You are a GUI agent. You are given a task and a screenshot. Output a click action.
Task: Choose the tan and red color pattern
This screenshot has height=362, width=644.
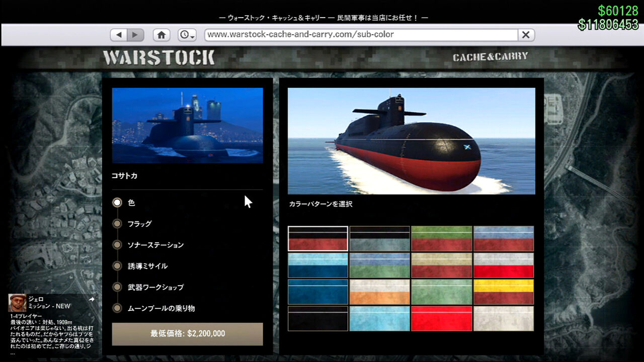tap(442, 265)
